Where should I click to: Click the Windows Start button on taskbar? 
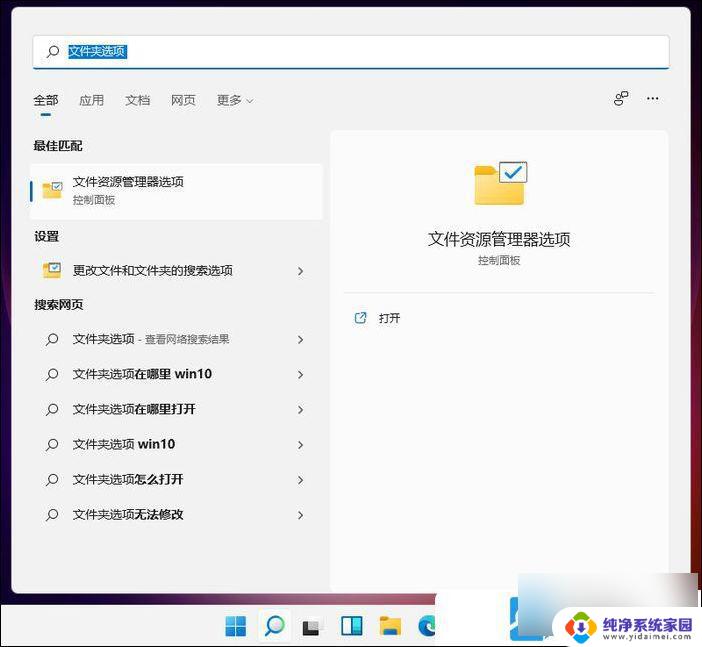[236, 626]
